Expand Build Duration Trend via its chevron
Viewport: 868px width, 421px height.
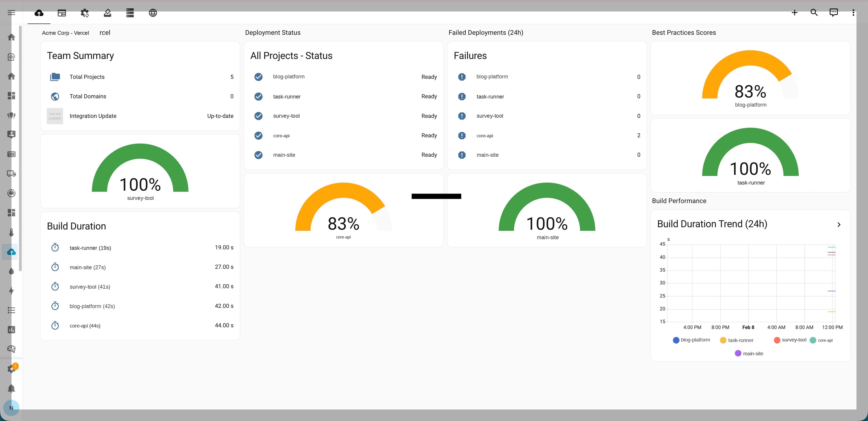tap(839, 224)
